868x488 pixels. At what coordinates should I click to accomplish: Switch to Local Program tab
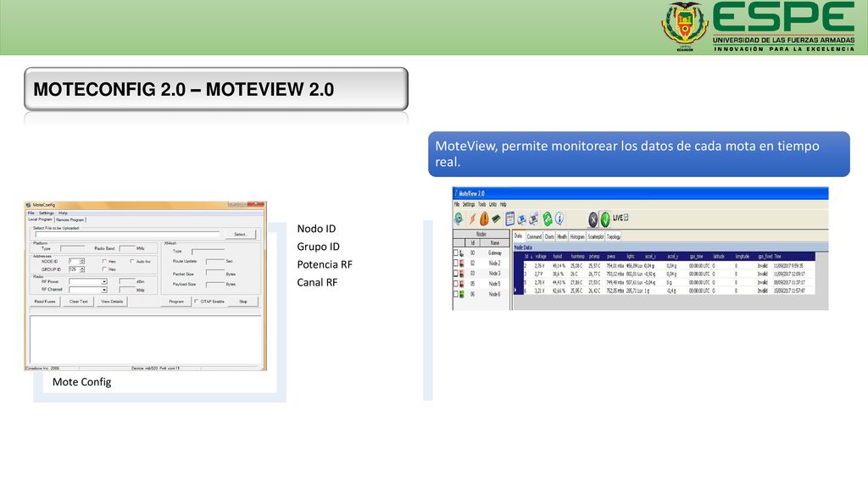(40, 219)
